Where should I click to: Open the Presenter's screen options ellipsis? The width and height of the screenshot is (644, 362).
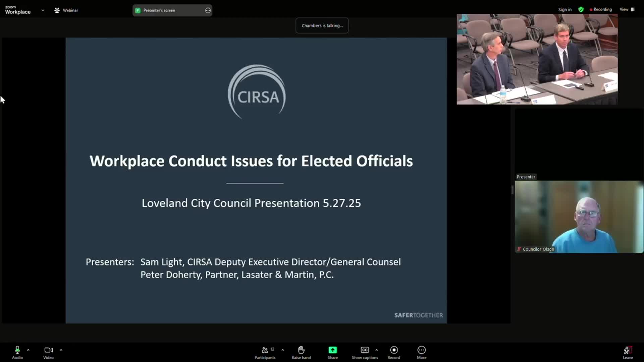(x=208, y=10)
